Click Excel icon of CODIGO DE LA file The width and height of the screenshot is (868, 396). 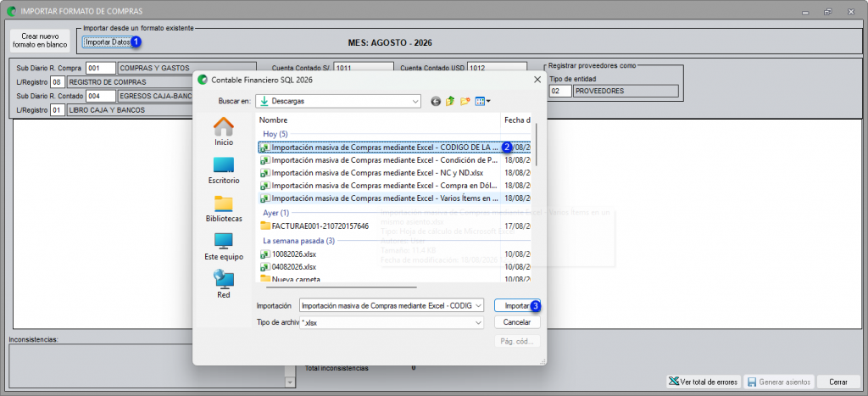click(x=265, y=148)
